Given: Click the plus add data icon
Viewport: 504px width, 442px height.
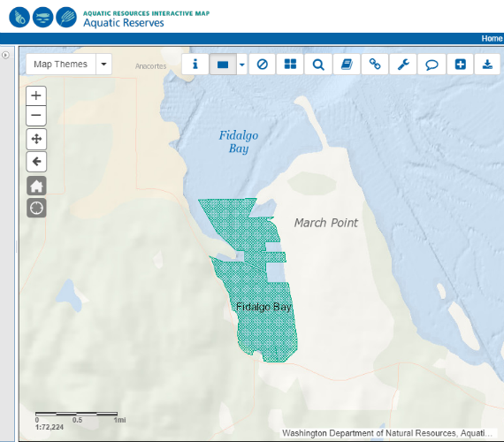Looking at the screenshot, I should [460, 65].
